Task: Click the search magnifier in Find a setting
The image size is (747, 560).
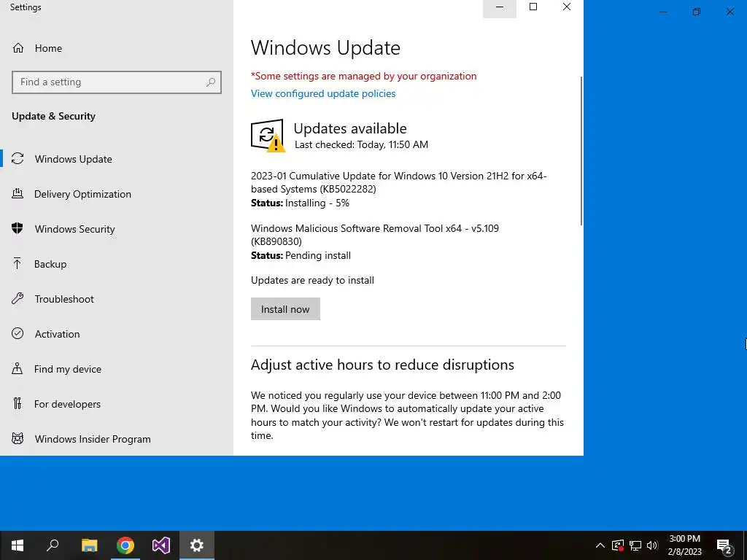Action: (x=211, y=82)
